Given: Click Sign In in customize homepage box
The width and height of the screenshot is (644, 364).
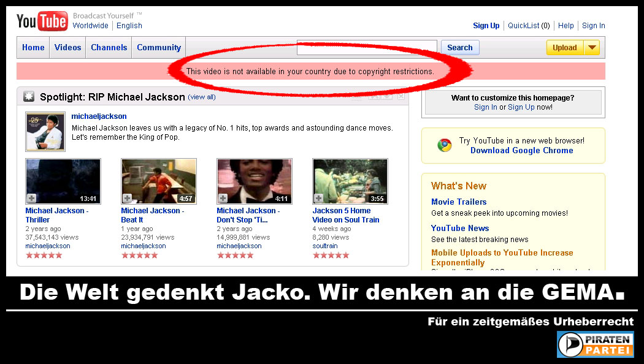Looking at the screenshot, I should pyautogui.click(x=486, y=107).
